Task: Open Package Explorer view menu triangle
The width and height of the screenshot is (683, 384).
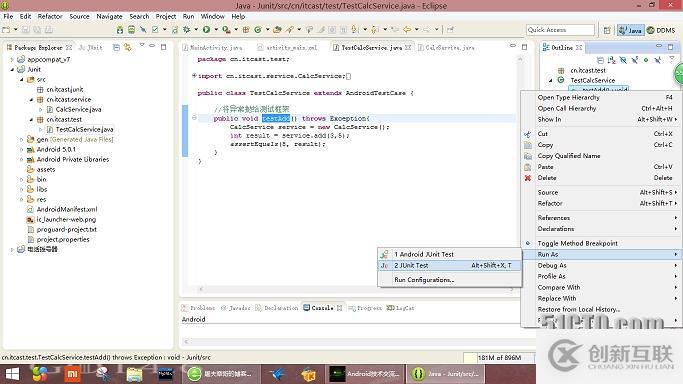Action: pyautogui.click(x=142, y=45)
